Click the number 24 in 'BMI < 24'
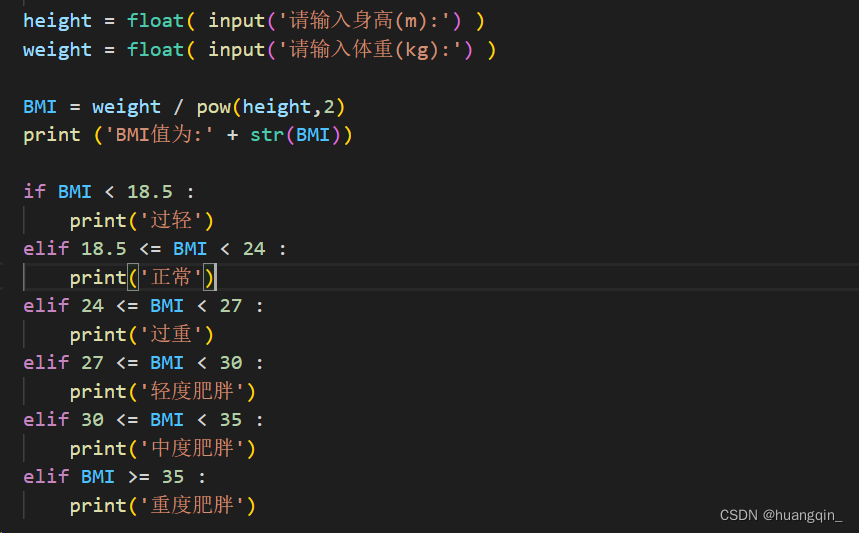 pos(254,249)
